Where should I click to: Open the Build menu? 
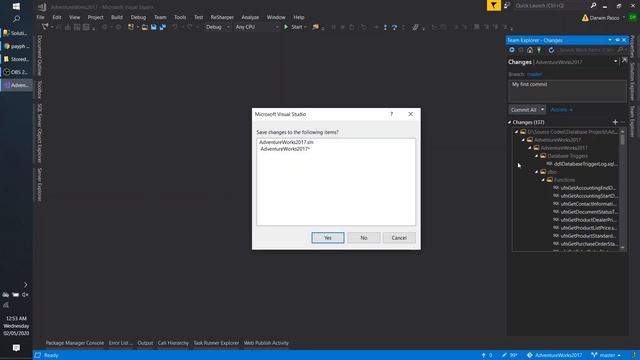[x=117, y=17]
